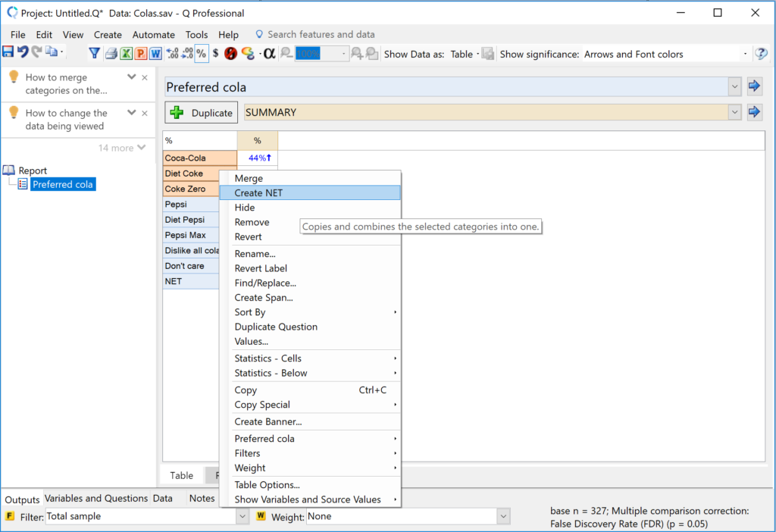Save the project with the floppy disk icon

[8, 52]
